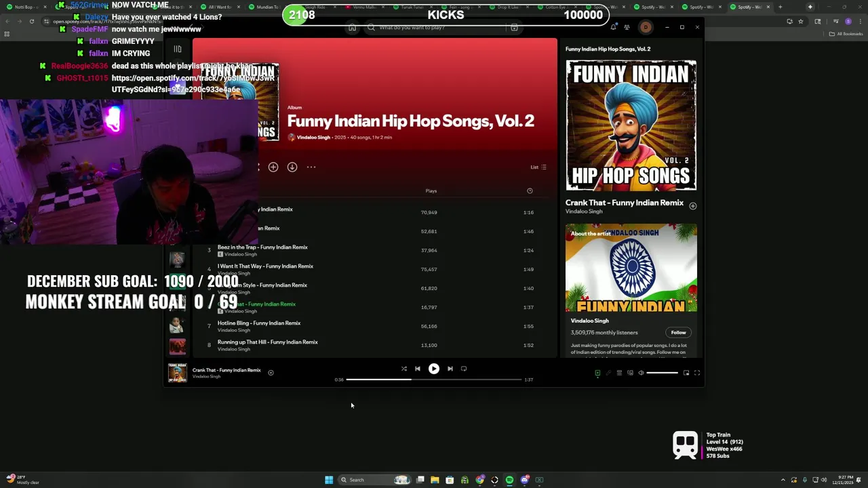Screen dimensions: 868x488
Task: Seek on the playback progress bar
Action: click(x=434, y=380)
